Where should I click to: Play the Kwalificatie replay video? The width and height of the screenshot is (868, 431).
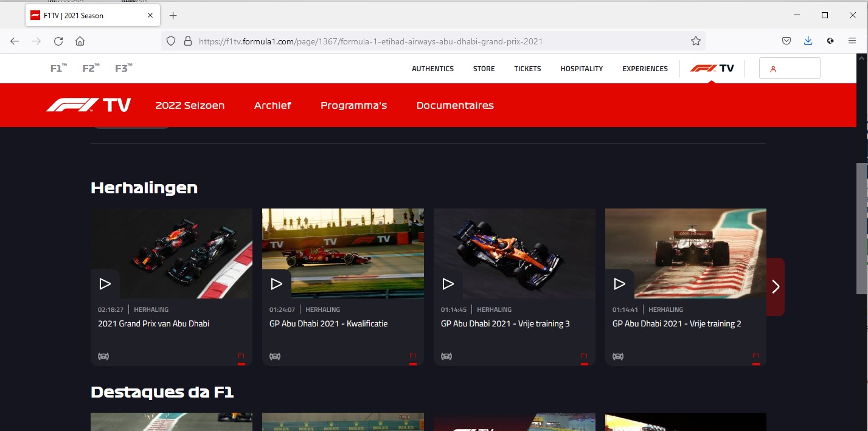[276, 284]
